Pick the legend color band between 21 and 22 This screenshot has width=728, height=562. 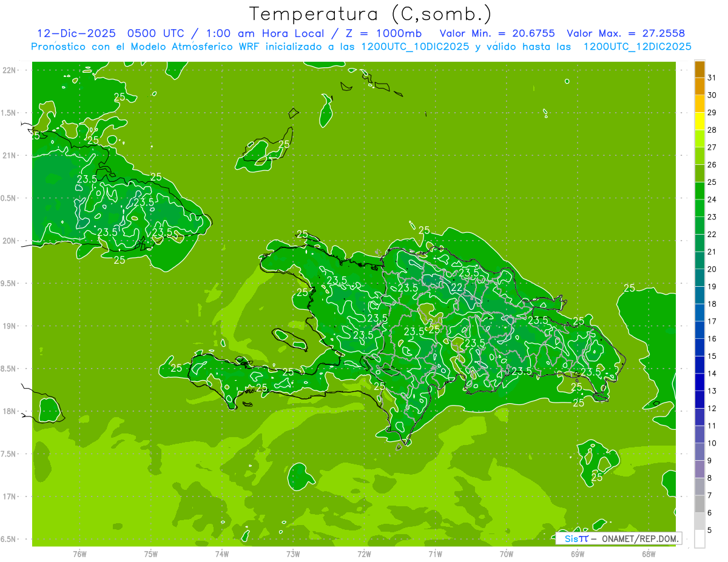[699, 243]
